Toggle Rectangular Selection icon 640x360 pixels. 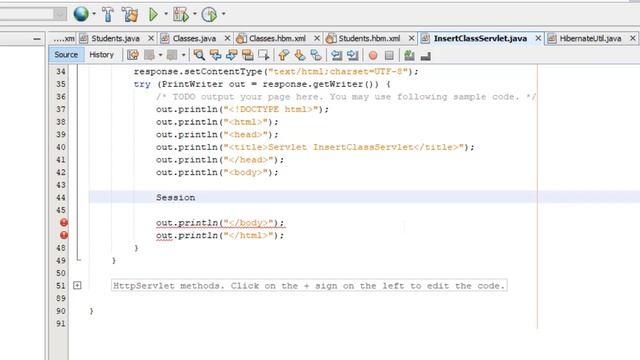tap(264, 55)
